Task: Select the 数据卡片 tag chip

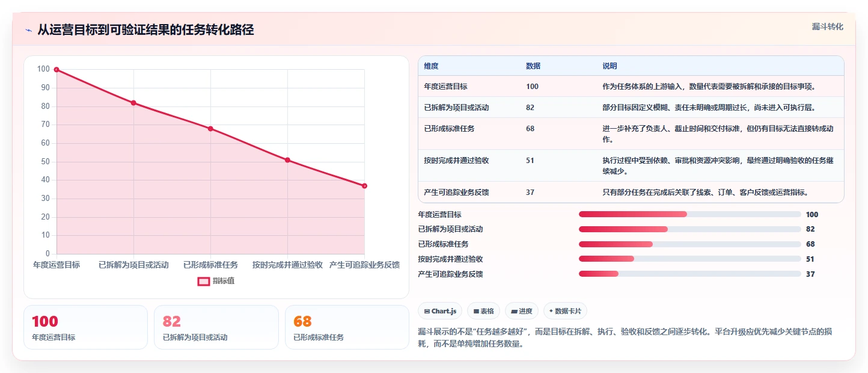Action: 565,311
